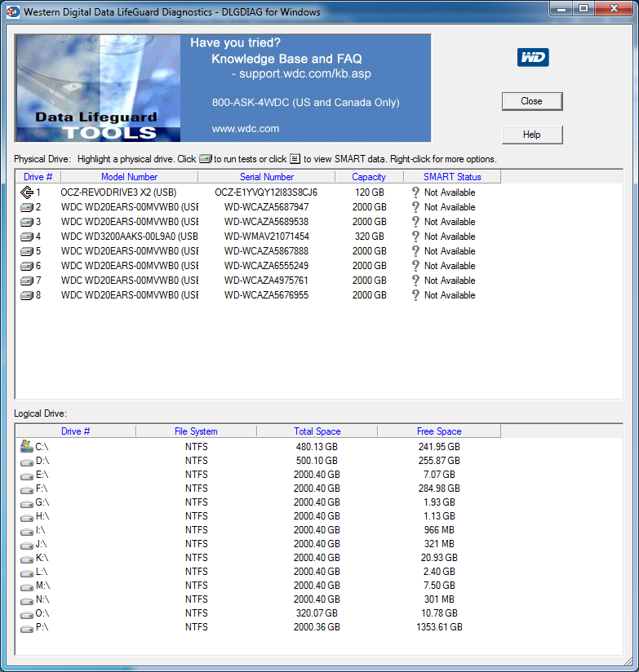Click the O:\ logical drive icon
Image resolution: width=639 pixels, height=672 pixels.
(x=27, y=615)
